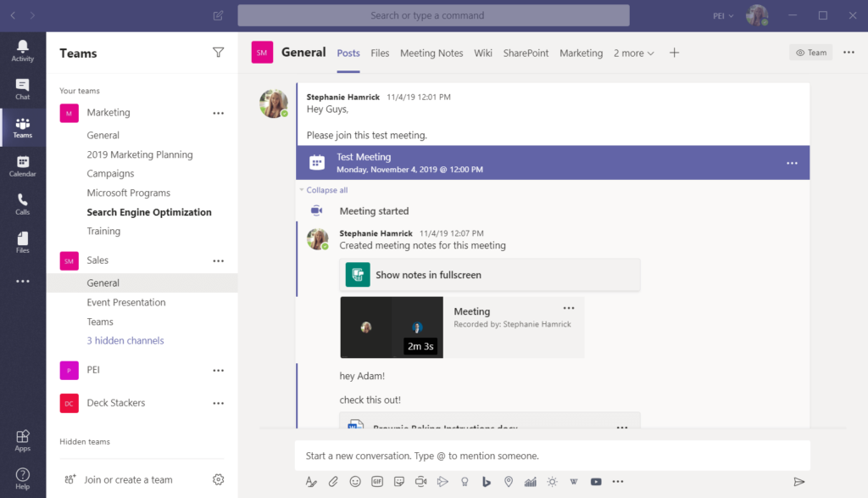Open Calendar in the left app bar
The image size is (868, 498).
(x=23, y=166)
